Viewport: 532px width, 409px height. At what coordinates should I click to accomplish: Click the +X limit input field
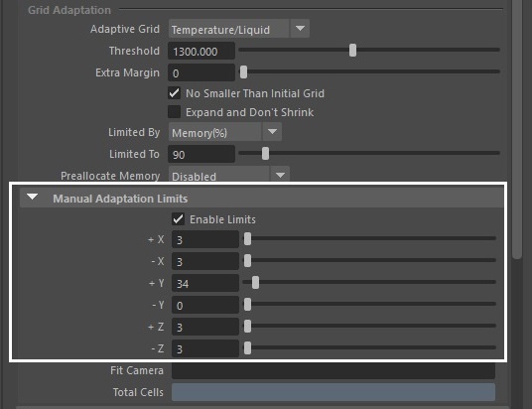205,239
